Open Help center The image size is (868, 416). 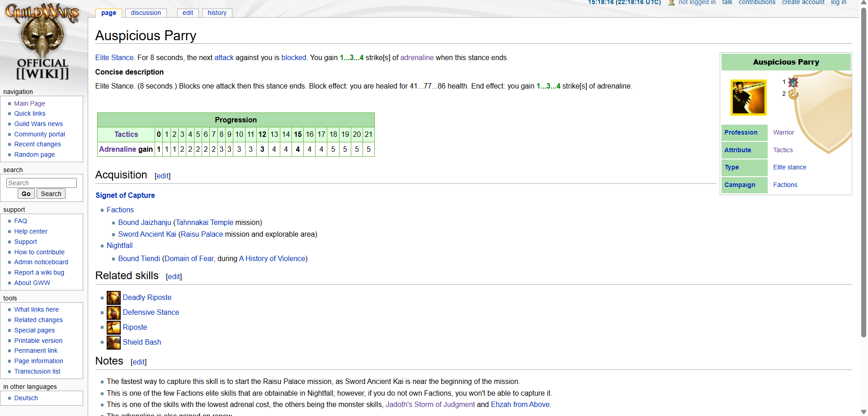(31, 231)
